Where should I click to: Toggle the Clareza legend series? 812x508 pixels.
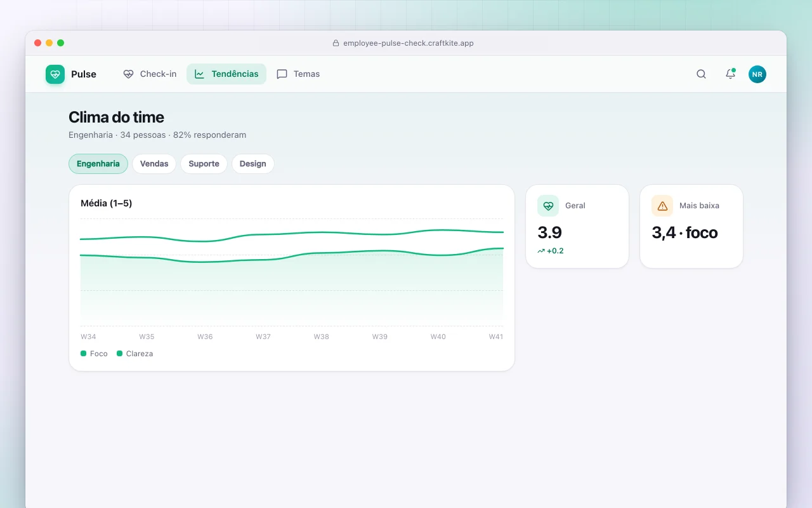135,354
